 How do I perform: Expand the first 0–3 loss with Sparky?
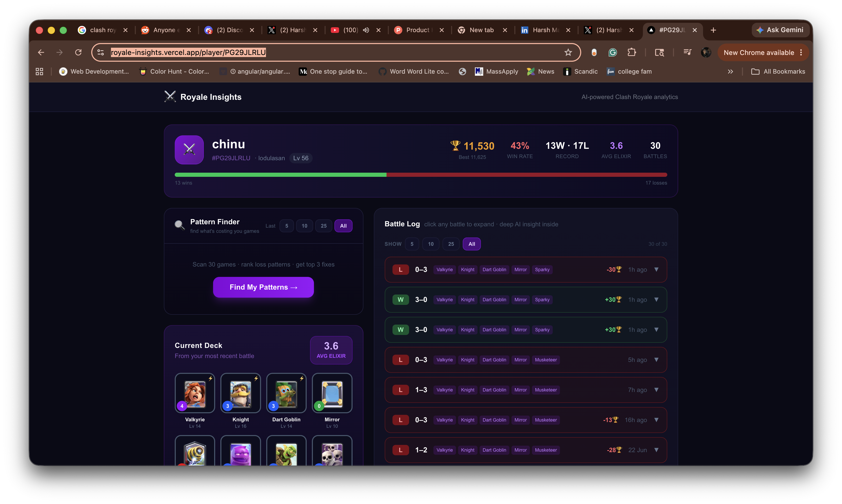coord(525,269)
